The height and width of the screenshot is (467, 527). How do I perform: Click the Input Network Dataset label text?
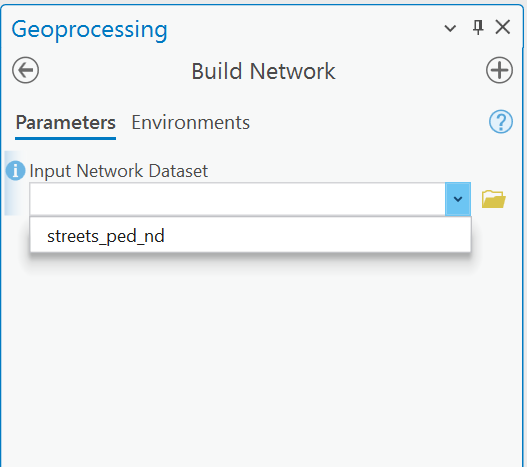tap(119, 171)
